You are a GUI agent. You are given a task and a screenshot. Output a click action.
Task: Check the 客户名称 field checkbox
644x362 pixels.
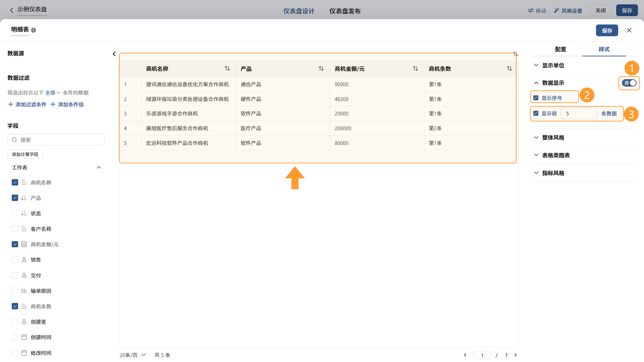pos(15,229)
